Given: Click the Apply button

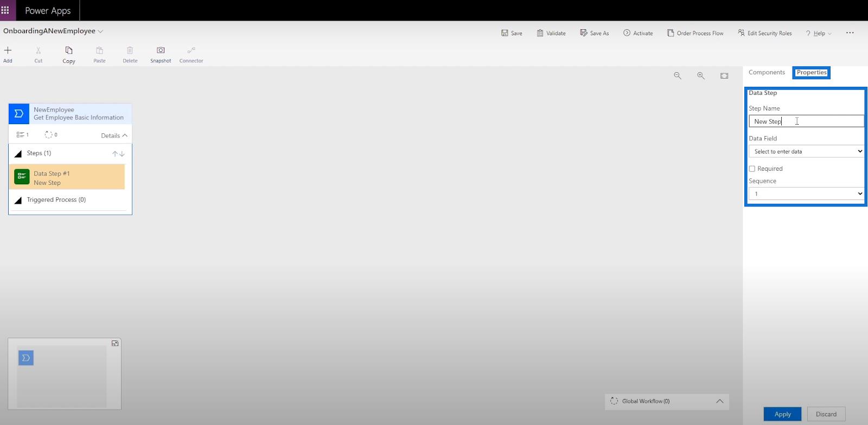Looking at the screenshot, I should click(x=782, y=414).
